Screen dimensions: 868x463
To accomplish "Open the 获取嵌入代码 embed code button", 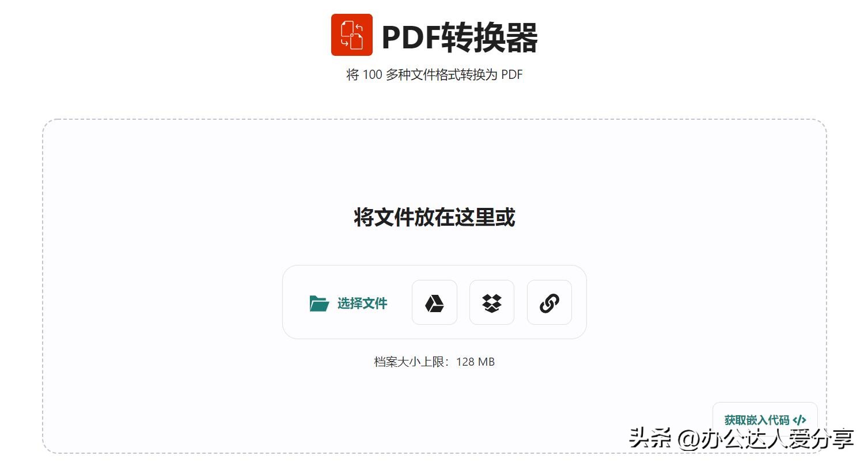I will 765,420.
